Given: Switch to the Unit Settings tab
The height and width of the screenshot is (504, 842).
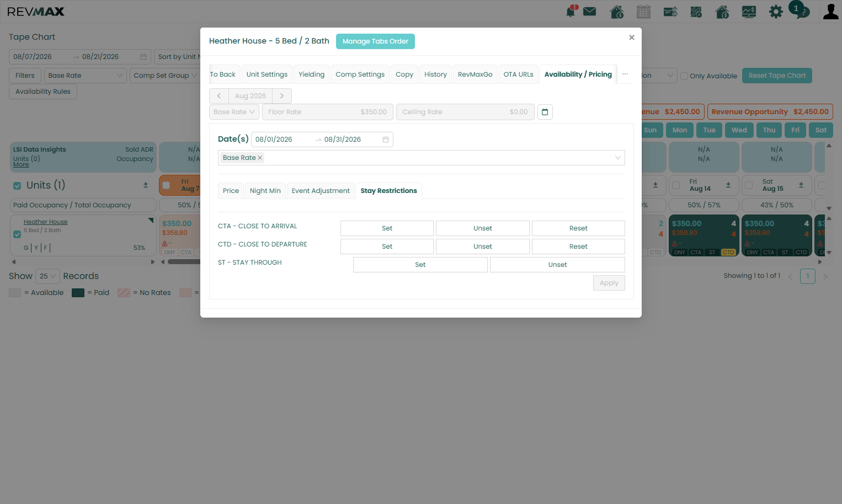Looking at the screenshot, I should [267, 74].
